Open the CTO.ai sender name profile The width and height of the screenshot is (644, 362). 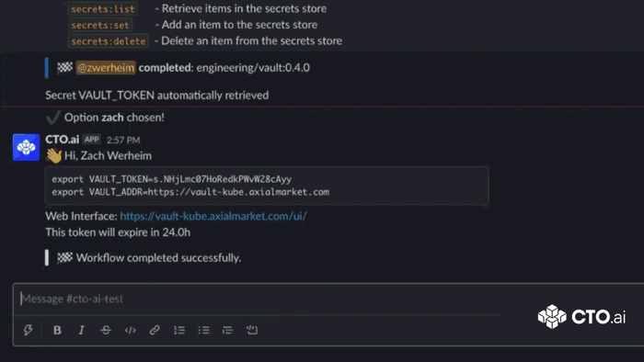pyautogui.click(x=62, y=140)
